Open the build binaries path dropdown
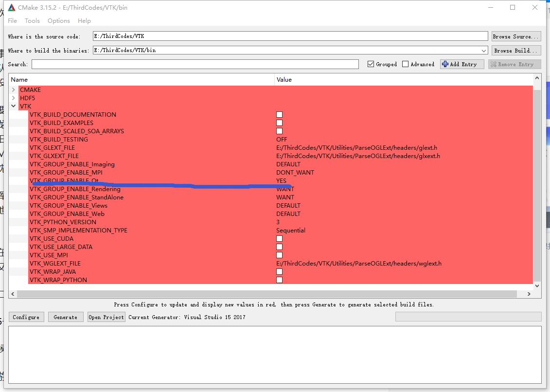The width and height of the screenshot is (550, 392). pyautogui.click(x=484, y=51)
